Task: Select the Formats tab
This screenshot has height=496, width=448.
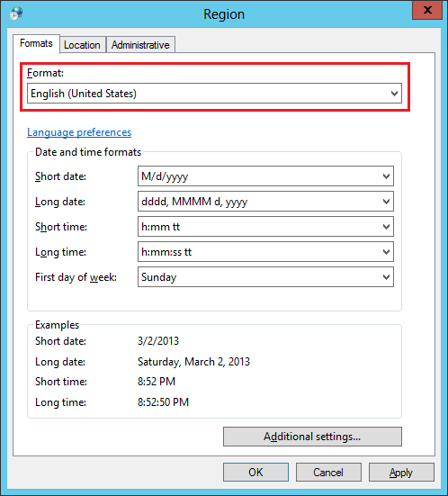Action: pos(36,43)
